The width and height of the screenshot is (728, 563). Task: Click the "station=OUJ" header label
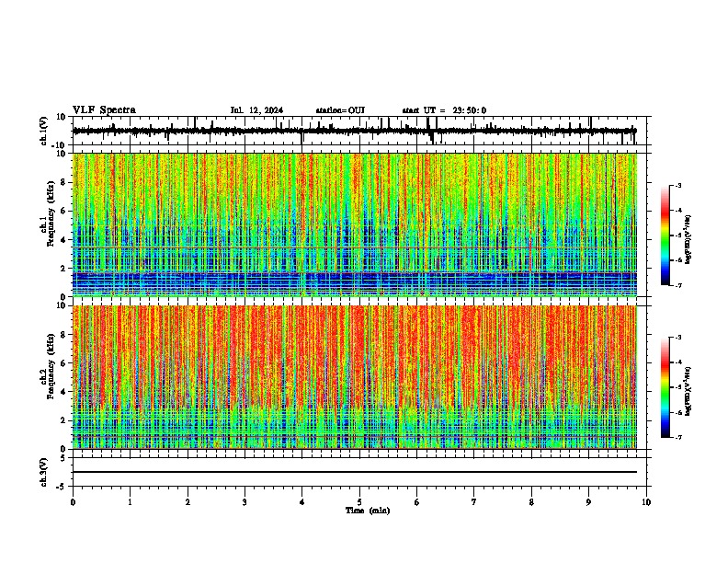click(340, 110)
